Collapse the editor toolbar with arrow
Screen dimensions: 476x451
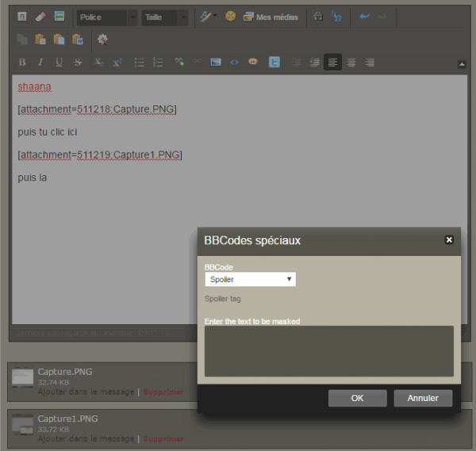pyautogui.click(x=462, y=64)
